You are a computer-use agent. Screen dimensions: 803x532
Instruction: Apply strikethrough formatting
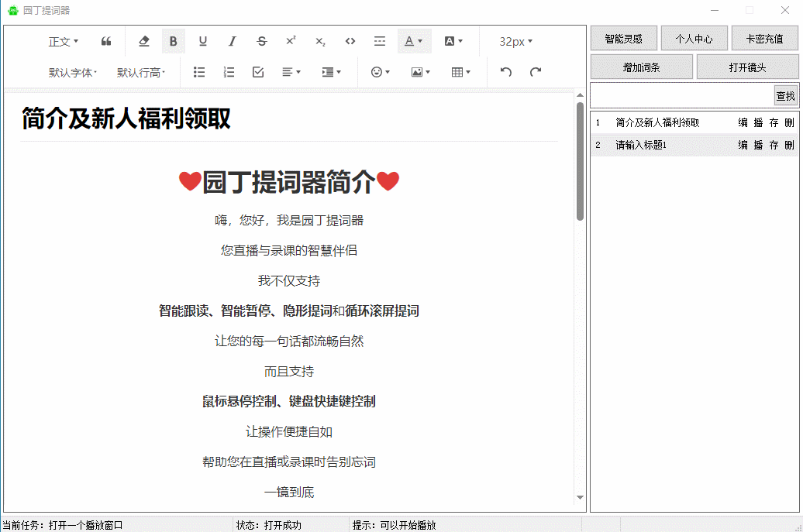[x=262, y=41]
